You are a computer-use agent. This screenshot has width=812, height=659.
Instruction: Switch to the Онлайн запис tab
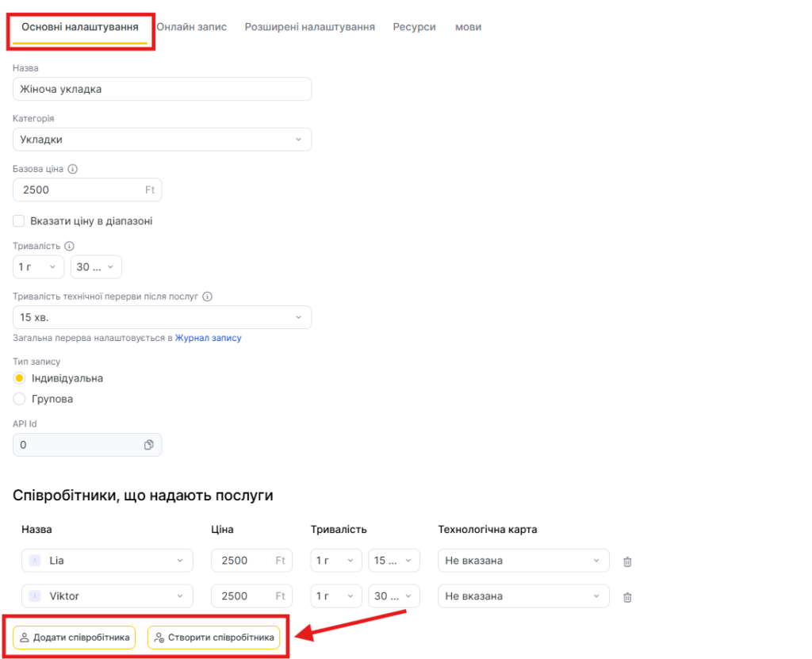[x=191, y=27]
